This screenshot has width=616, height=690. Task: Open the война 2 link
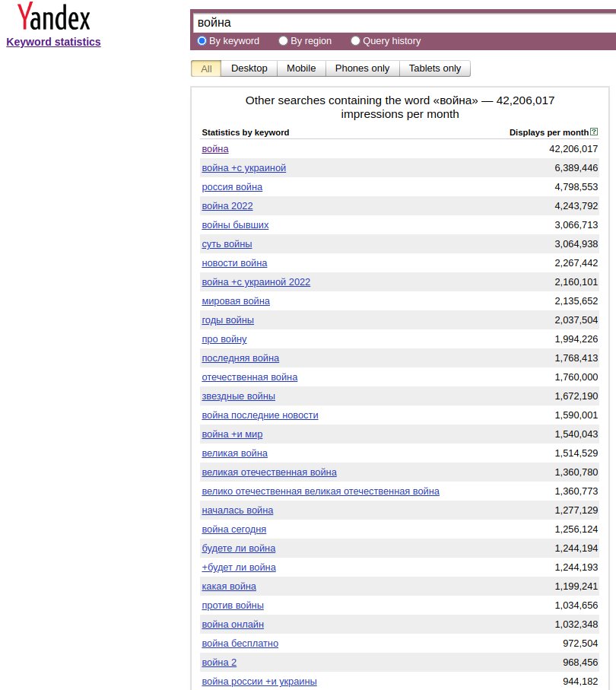coord(219,663)
